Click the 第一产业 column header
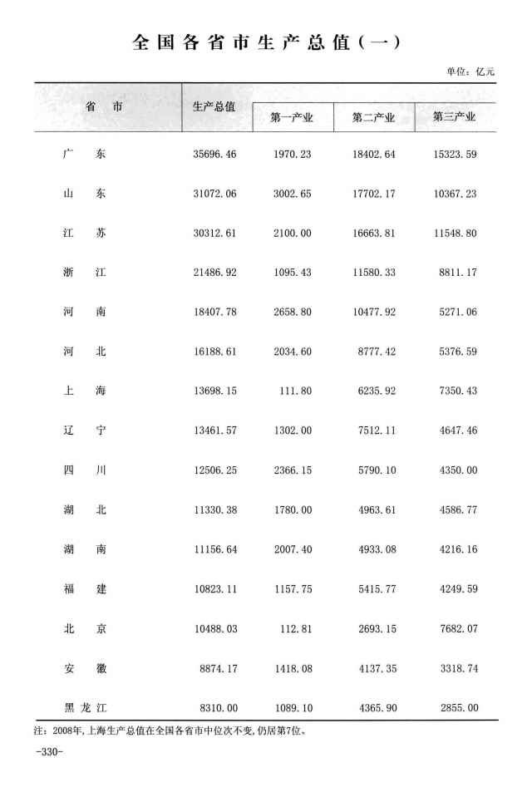This screenshot has width=532, height=787. pos(292,117)
